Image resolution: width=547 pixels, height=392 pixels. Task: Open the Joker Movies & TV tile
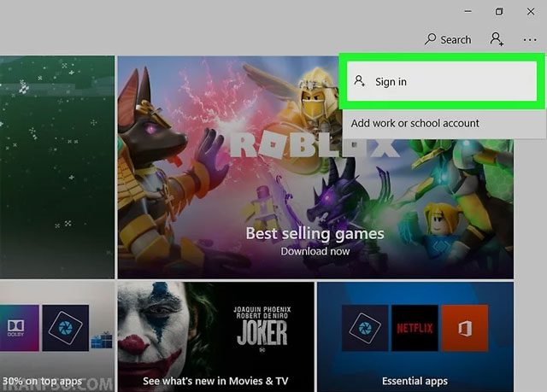pos(215,337)
